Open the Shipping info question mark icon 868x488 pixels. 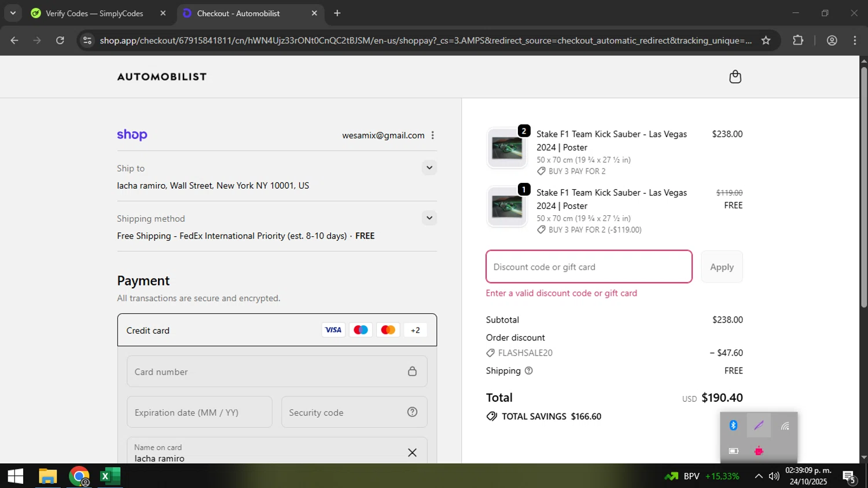(x=528, y=370)
